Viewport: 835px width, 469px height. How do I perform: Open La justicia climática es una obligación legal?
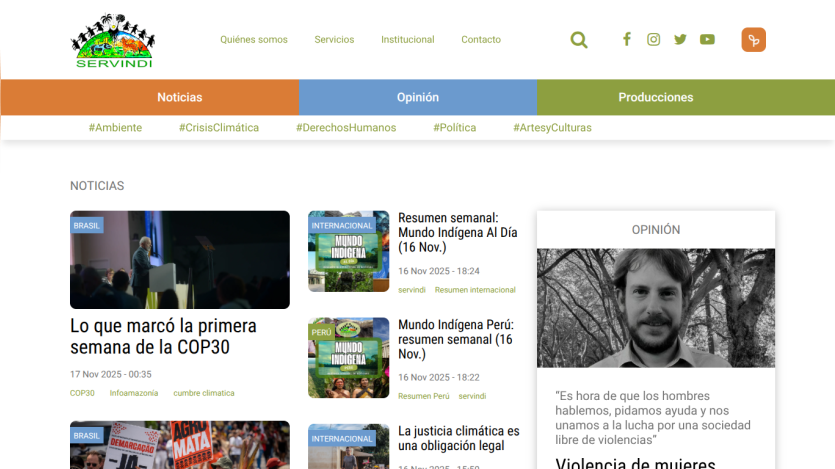click(459, 438)
